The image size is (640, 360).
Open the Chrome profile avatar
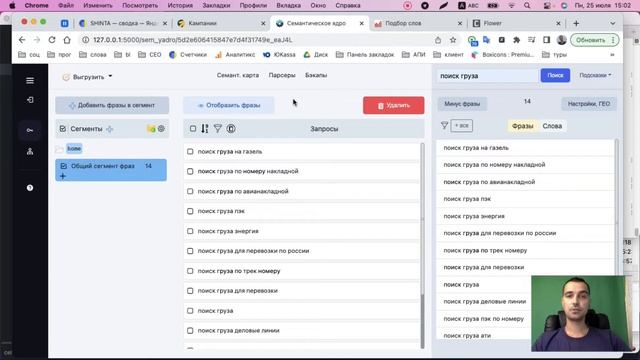(x=562, y=40)
